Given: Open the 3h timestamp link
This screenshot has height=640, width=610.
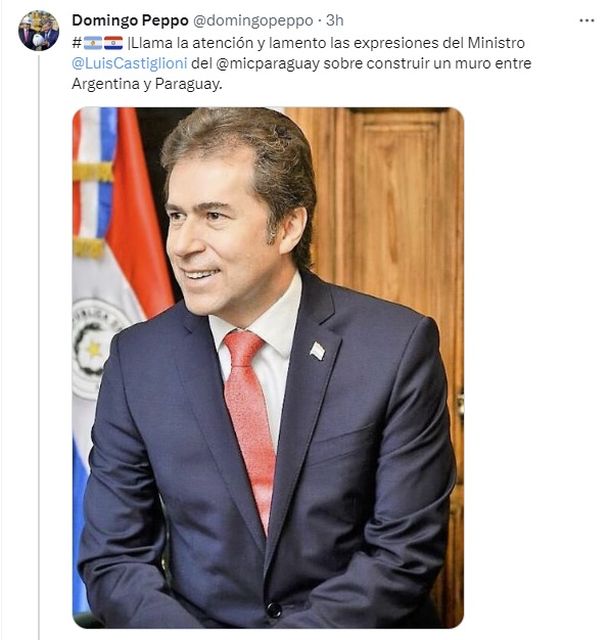Looking at the screenshot, I should pyautogui.click(x=334, y=20).
